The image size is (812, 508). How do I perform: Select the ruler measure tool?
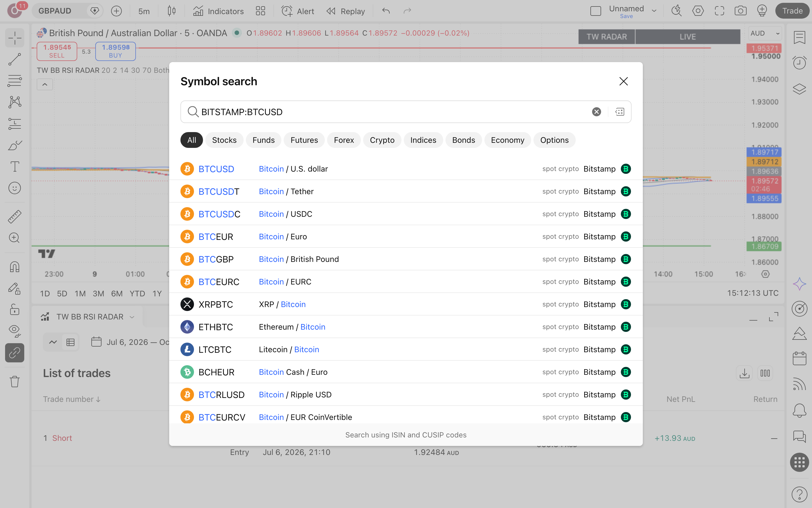coord(15,217)
